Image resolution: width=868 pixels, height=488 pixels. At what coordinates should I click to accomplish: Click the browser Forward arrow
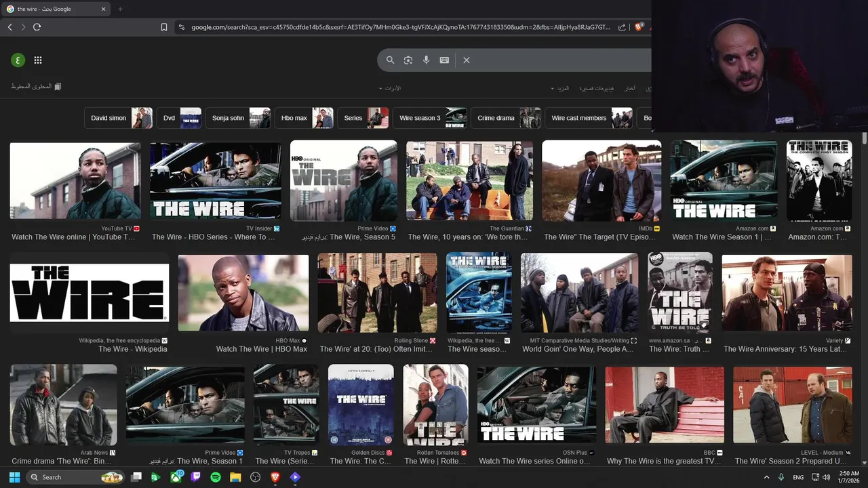[x=23, y=27]
